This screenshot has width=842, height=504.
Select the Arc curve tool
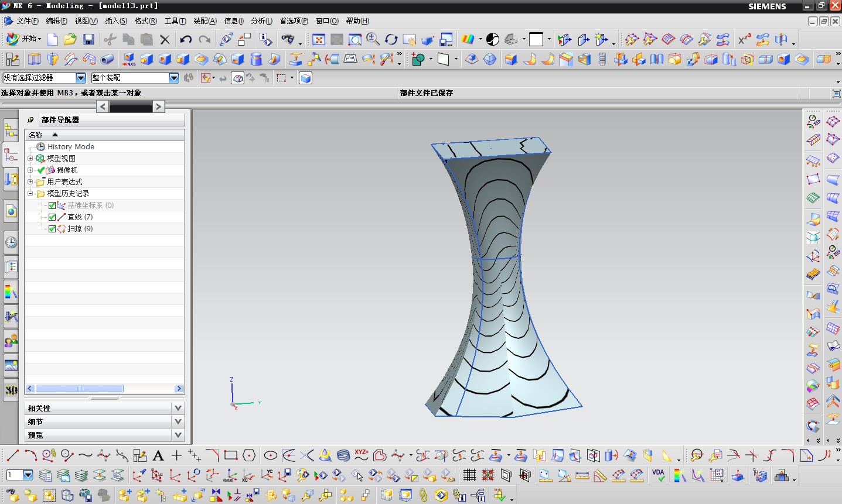30,455
